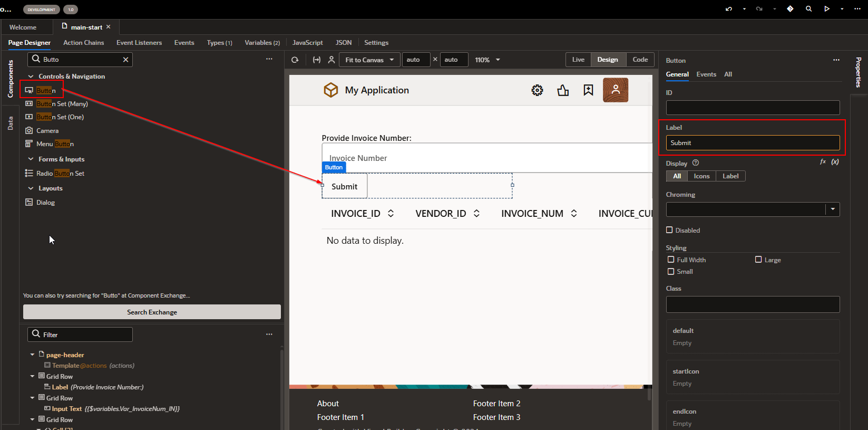The image size is (868, 430).
Task: Open the JavaScript tab
Action: point(307,43)
